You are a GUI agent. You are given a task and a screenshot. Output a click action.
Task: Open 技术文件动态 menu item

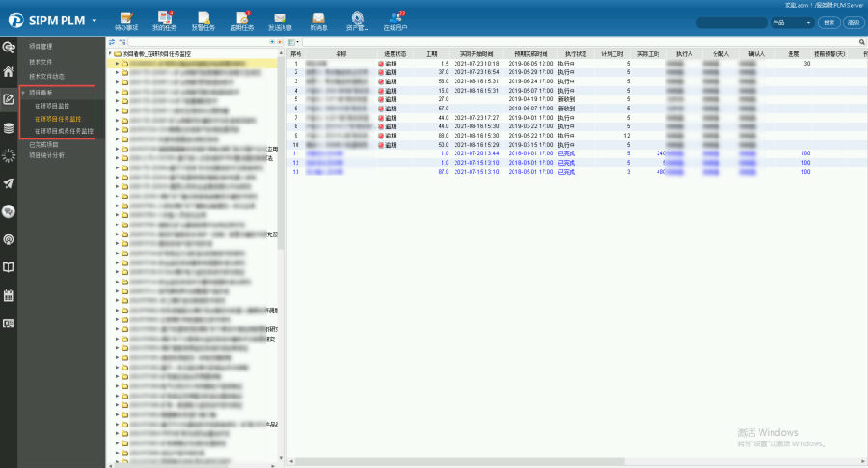point(46,77)
